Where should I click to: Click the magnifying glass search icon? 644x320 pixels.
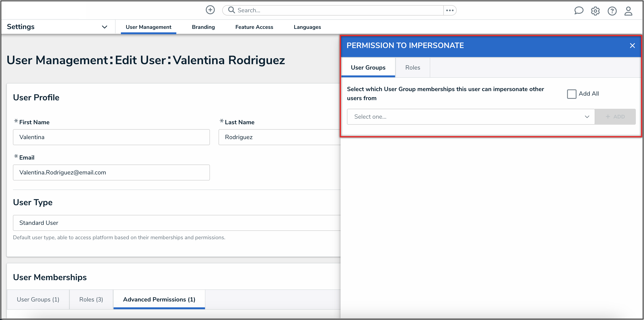coord(231,10)
